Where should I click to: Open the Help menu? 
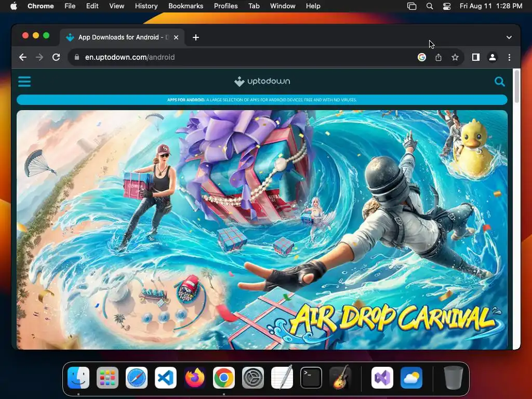point(313,6)
